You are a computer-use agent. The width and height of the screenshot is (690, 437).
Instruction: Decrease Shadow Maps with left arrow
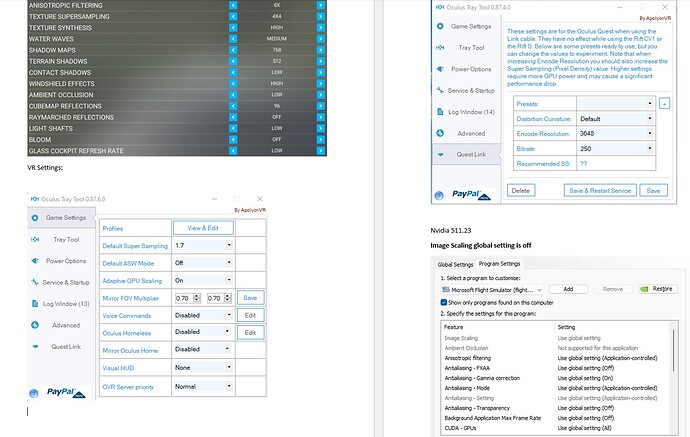click(233, 50)
